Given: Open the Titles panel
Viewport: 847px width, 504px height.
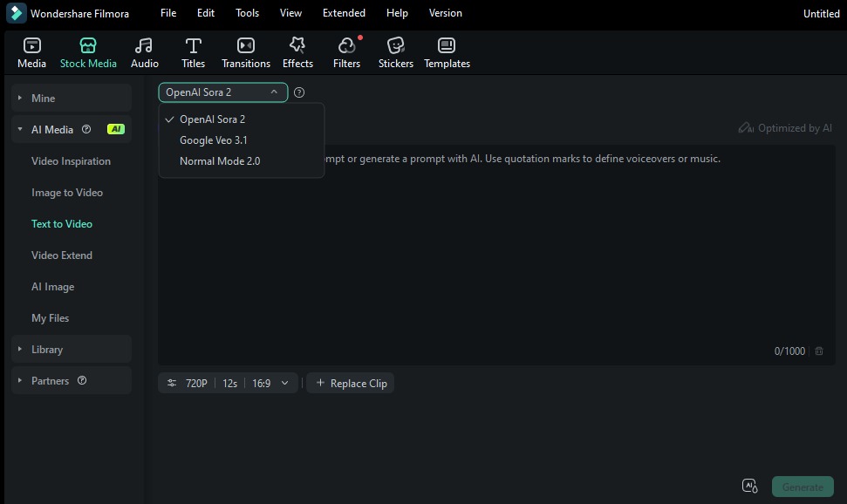Looking at the screenshot, I should (x=193, y=51).
